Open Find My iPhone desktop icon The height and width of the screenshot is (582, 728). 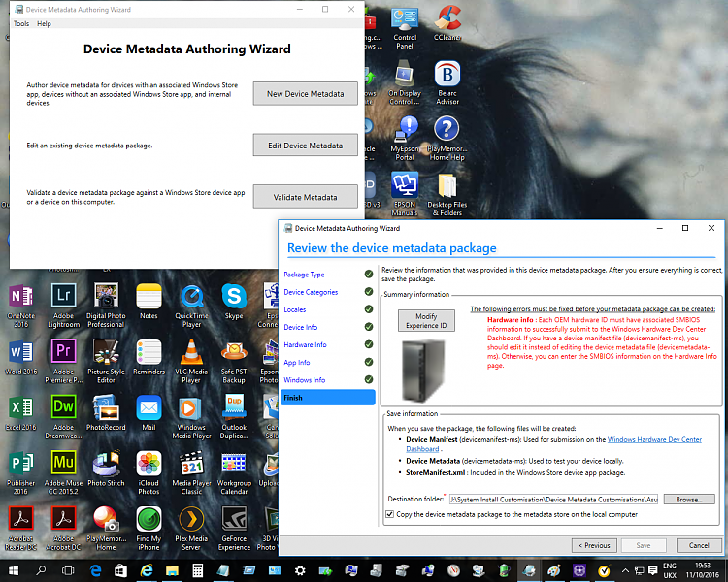point(149,528)
